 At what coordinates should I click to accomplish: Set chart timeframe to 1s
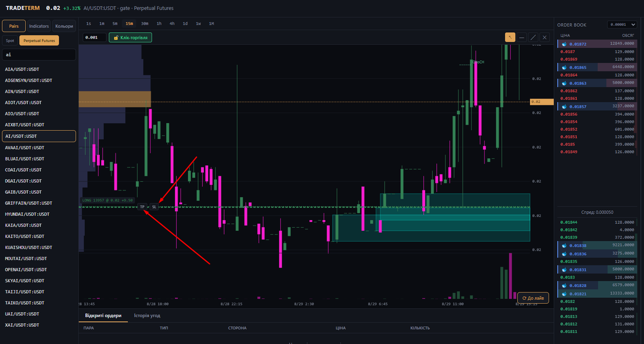pos(89,24)
